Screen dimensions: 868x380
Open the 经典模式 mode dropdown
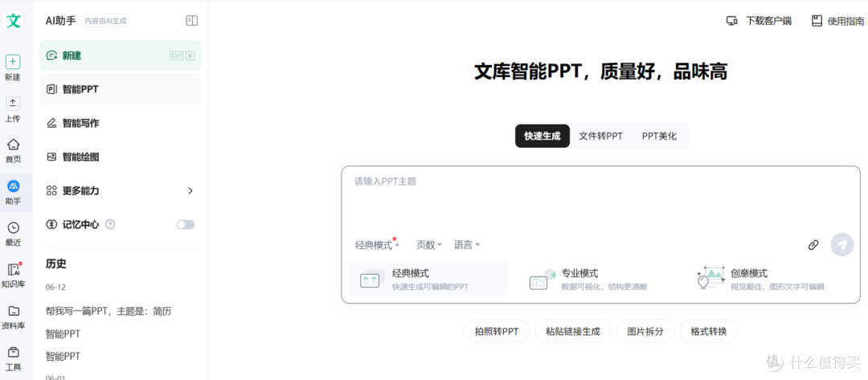(x=377, y=244)
